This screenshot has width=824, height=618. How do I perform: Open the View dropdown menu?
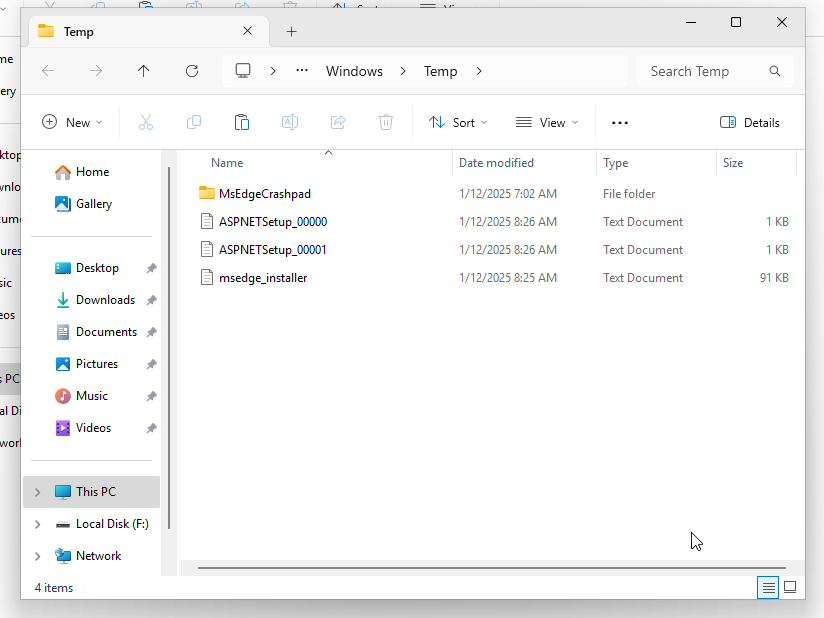tap(547, 122)
